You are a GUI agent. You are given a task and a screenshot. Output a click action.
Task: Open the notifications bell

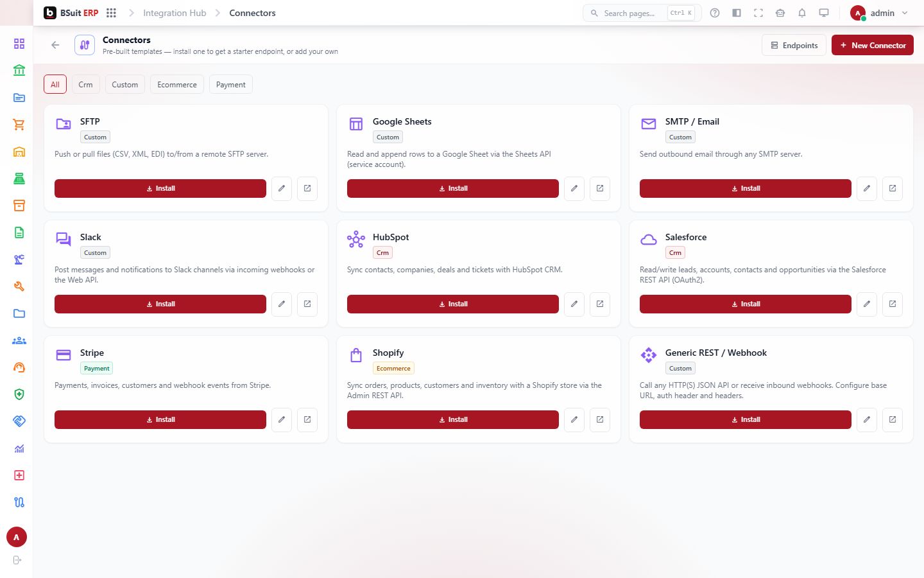(802, 13)
